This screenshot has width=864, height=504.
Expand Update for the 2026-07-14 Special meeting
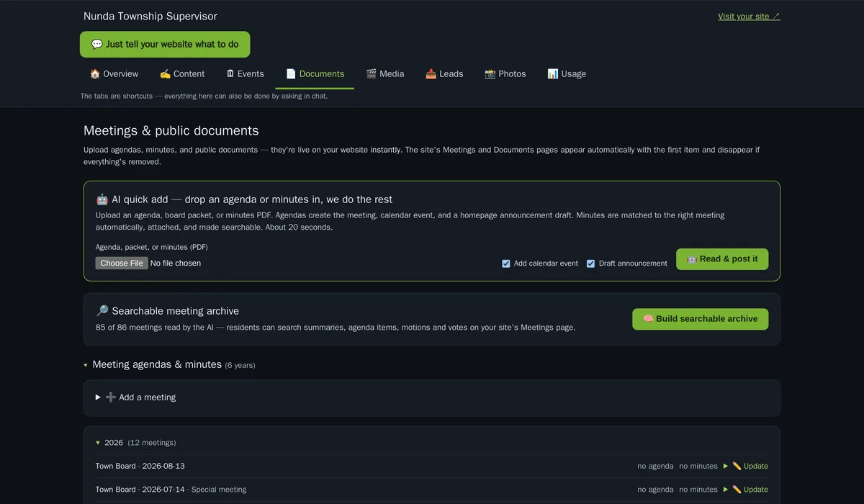click(746, 490)
